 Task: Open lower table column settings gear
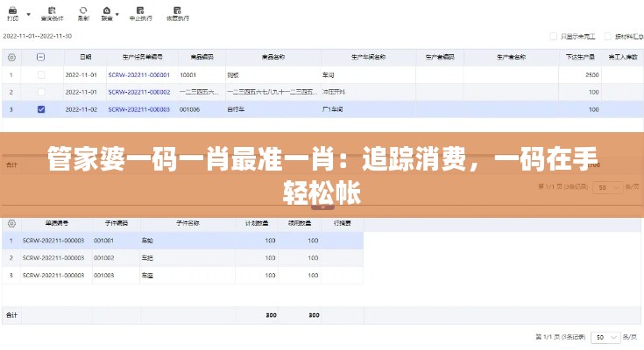pos(11,223)
